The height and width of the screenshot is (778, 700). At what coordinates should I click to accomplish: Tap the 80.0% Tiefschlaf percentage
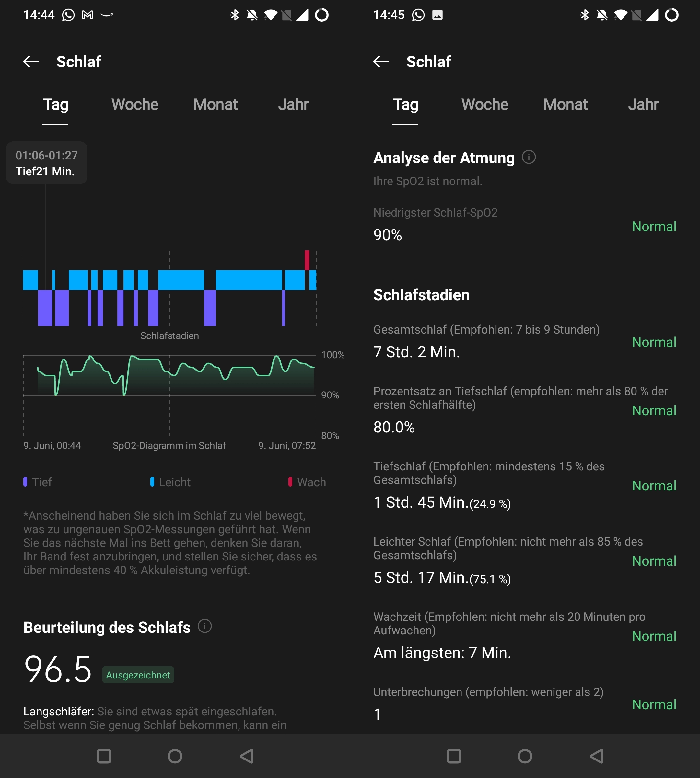click(394, 427)
